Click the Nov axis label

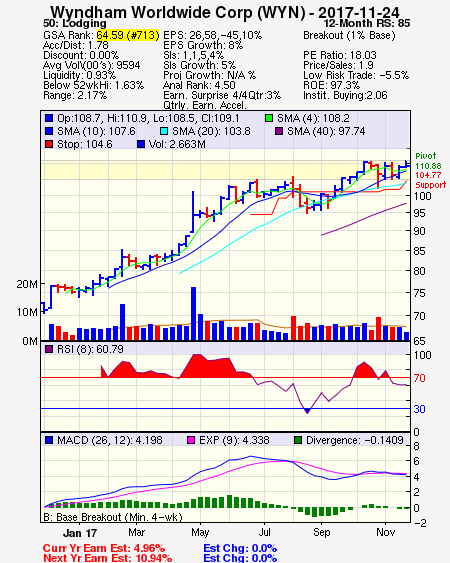(386, 532)
